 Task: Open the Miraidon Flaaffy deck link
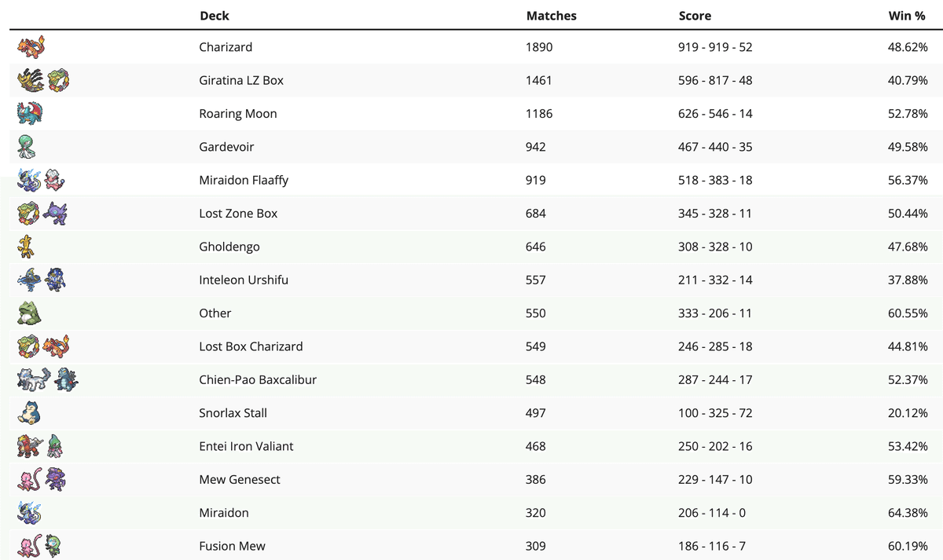coord(244,180)
